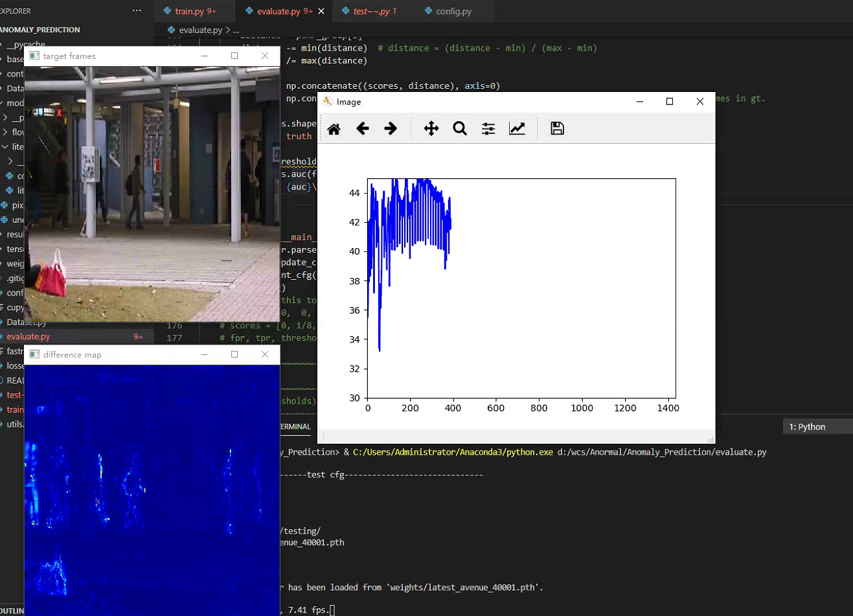
Task: Click the 'test cfg' line in terminal output
Action: 325,475
